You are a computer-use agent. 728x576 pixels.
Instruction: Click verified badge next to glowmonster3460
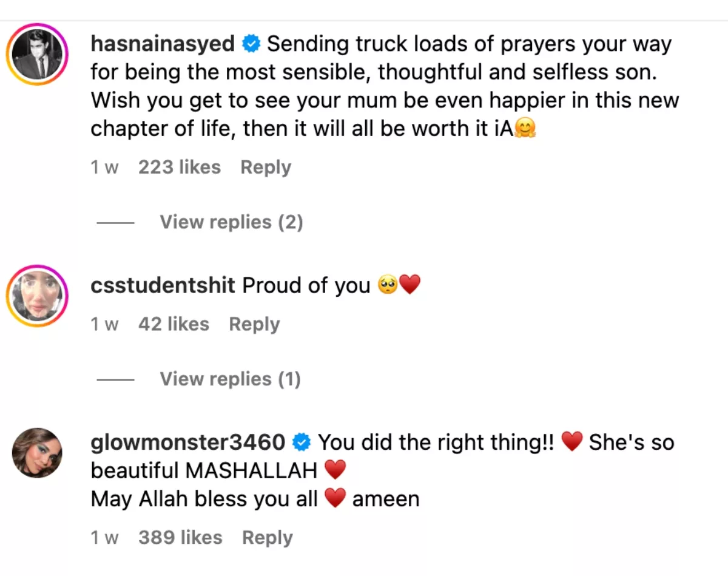point(302,442)
